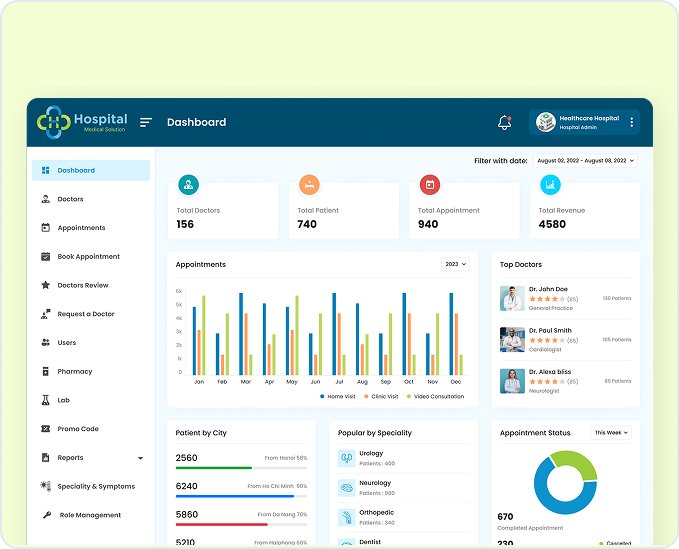Image resolution: width=679 pixels, height=549 pixels.
Task: Click the Hospital Medical Solution logo
Action: (82, 122)
